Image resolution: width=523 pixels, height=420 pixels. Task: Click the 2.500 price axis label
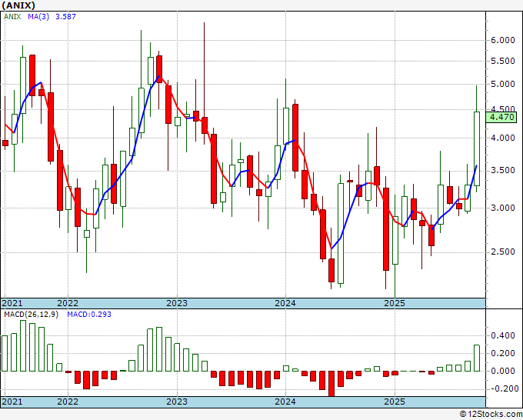pos(503,252)
